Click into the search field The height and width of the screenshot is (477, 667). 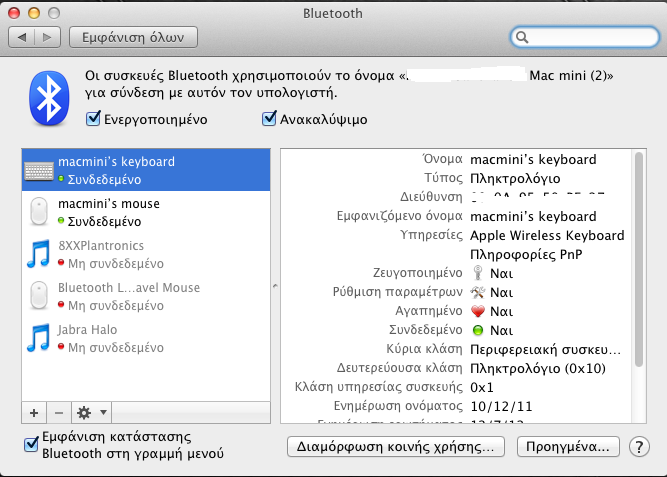(584, 37)
